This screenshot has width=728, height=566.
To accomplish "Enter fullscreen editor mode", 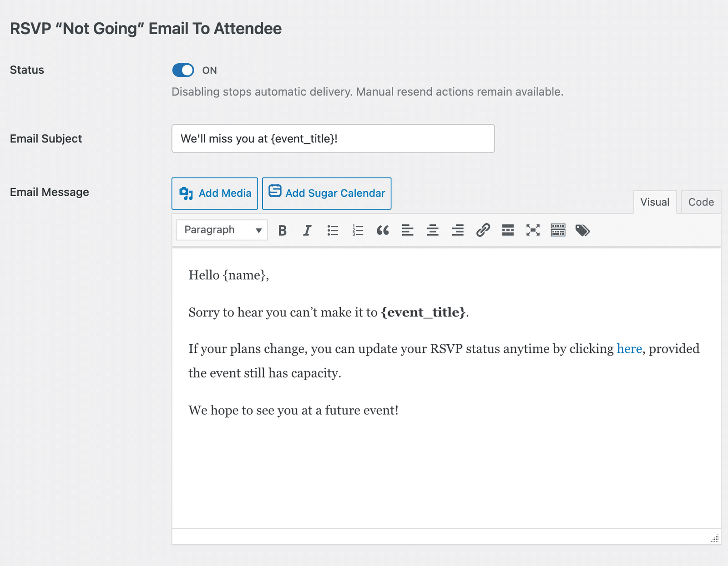I will 533,230.
